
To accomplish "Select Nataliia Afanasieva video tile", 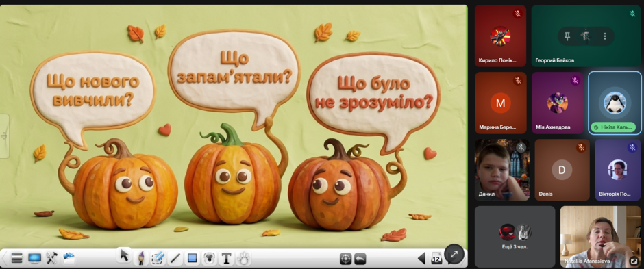I will 600,237.
